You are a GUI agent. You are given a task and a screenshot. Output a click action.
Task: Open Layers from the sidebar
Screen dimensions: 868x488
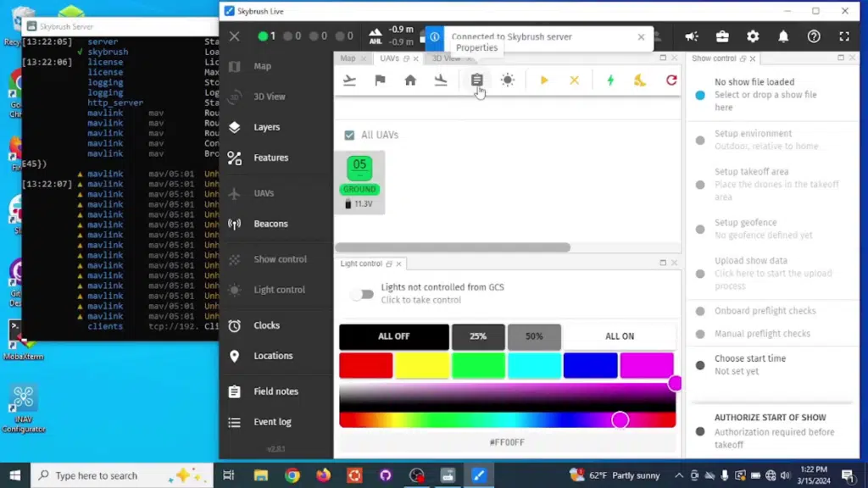pos(276,127)
